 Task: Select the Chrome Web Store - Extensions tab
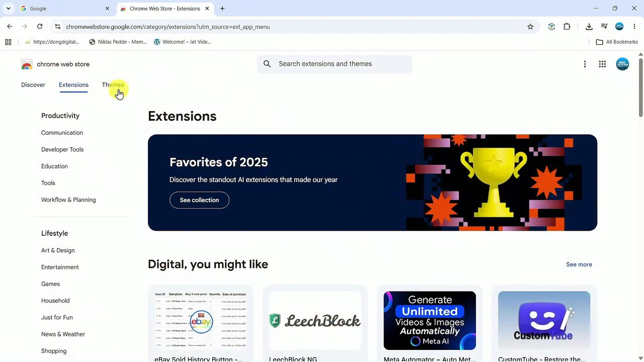[x=165, y=9]
